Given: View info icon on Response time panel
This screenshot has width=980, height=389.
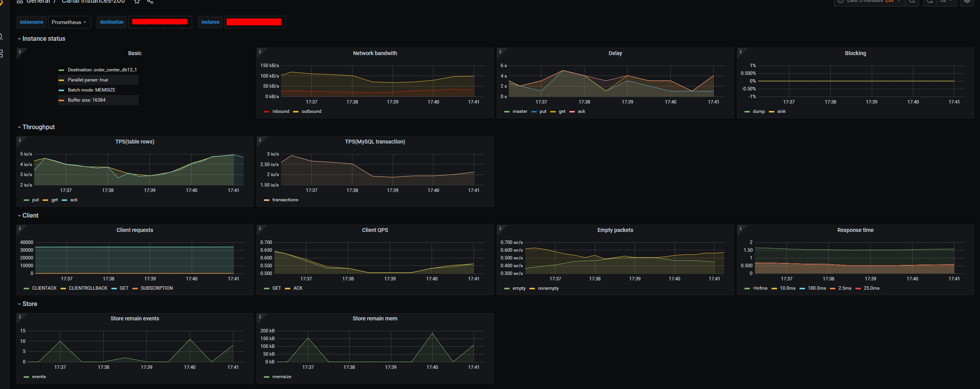Looking at the screenshot, I should click(x=741, y=228).
